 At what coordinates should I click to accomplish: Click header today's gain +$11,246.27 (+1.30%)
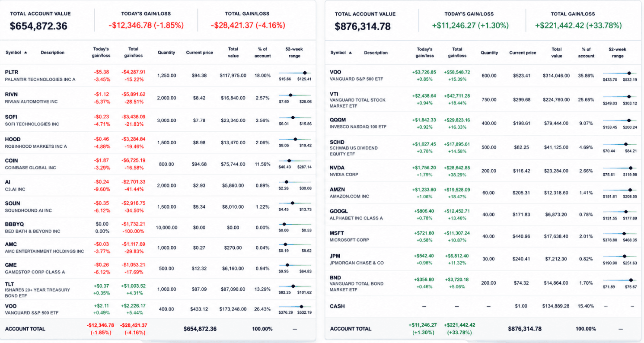click(470, 25)
